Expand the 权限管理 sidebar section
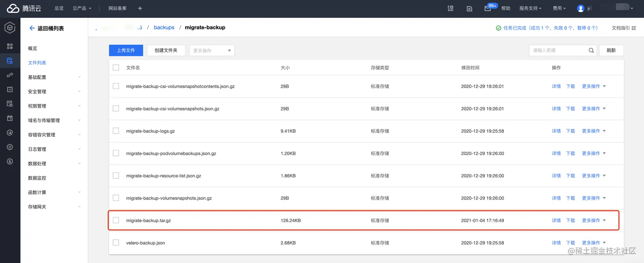The height and width of the screenshot is (263, 644). (54, 106)
